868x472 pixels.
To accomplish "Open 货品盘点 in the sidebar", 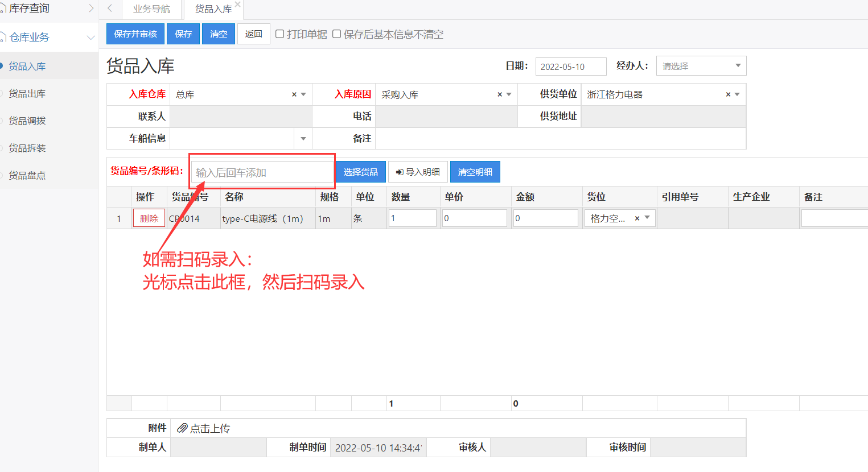I will click(x=27, y=176).
